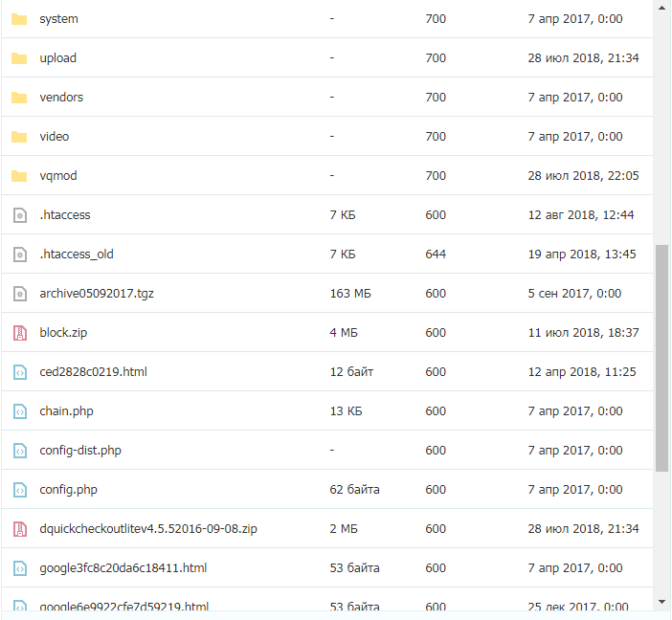Select config-dist.php file name
The image size is (672, 620).
click(x=80, y=451)
